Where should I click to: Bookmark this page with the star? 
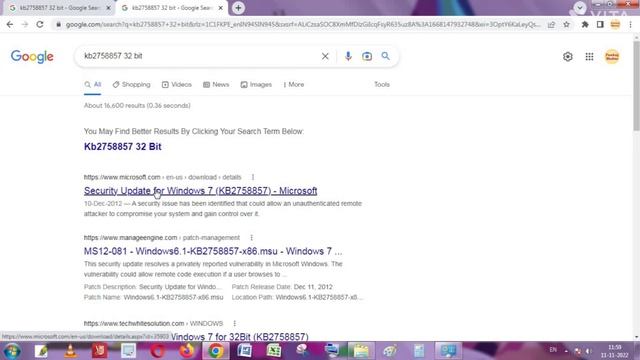tap(567, 24)
